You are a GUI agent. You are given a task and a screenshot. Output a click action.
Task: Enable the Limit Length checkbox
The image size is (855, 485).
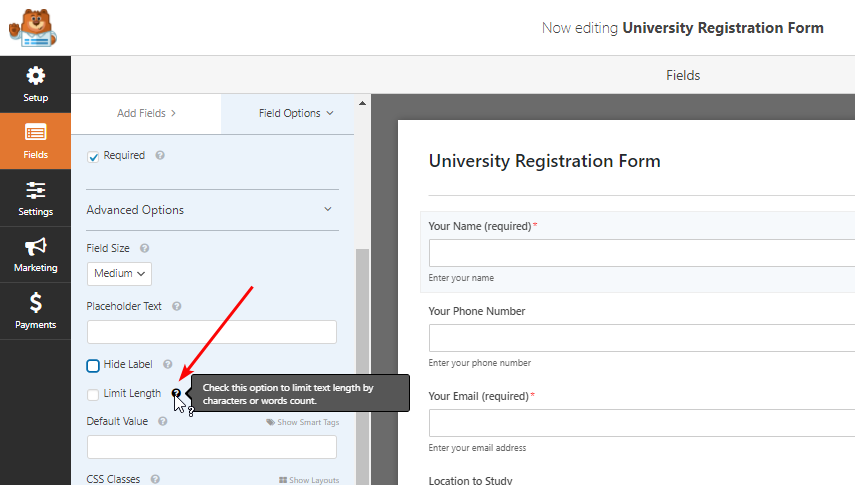click(93, 394)
